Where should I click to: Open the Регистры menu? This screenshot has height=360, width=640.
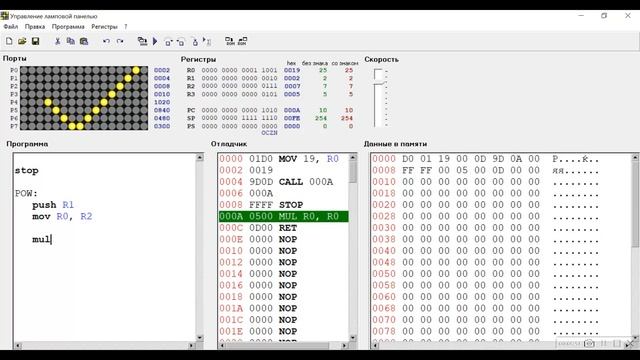pyautogui.click(x=104, y=27)
